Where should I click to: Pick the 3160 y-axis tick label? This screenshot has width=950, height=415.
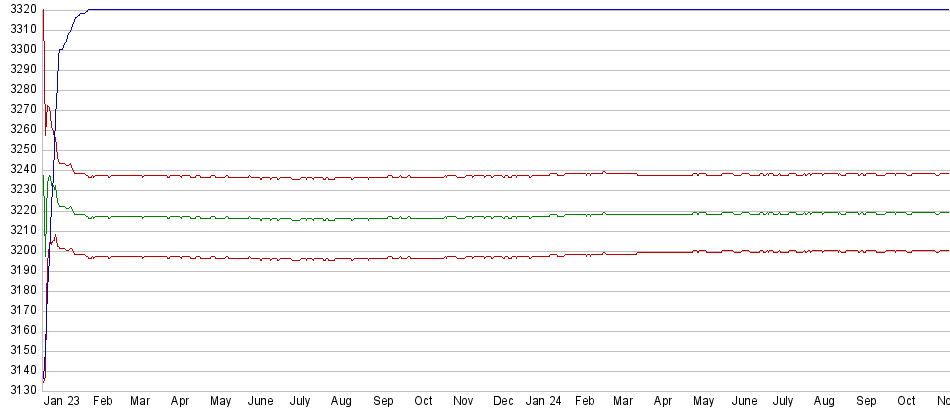(24, 330)
